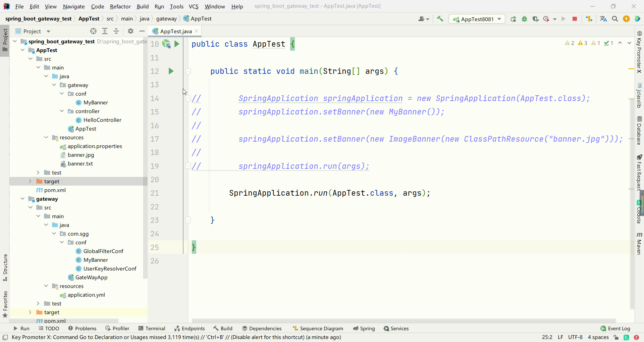Change file encoding UTF-8 in status bar
This screenshot has width=644, height=342.
(x=575, y=337)
